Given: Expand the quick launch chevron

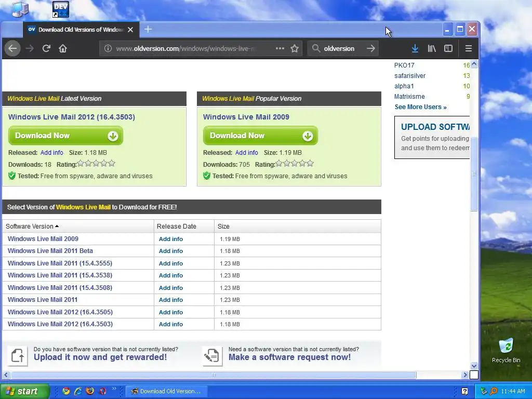Looking at the screenshot, I should [114, 389].
